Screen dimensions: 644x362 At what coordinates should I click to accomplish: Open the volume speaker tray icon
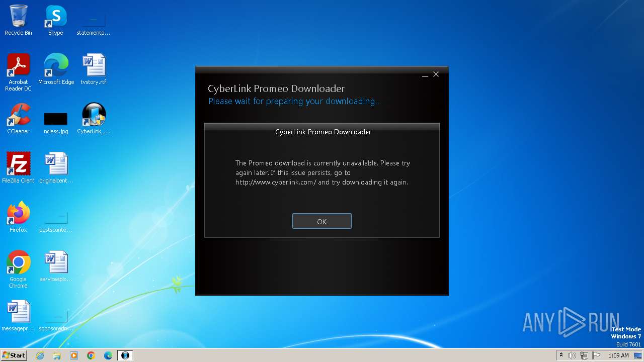572,355
